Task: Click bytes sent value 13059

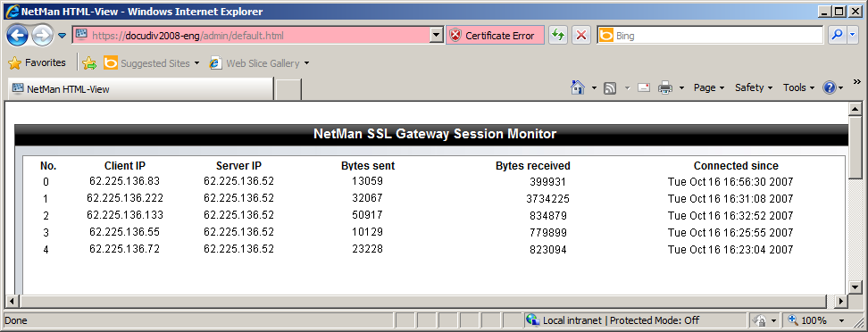Action: tap(368, 181)
